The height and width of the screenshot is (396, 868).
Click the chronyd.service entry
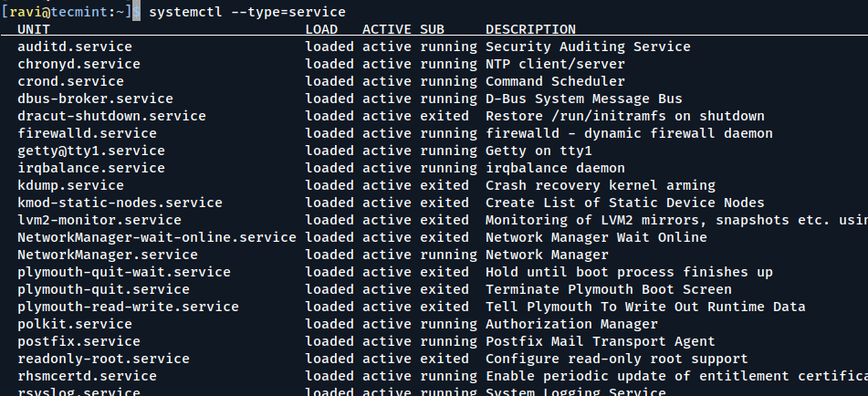point(78,64)
